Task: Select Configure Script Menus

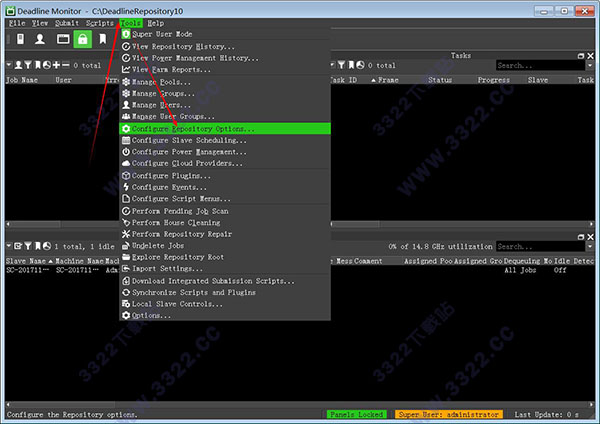Action: click(225, 199)
